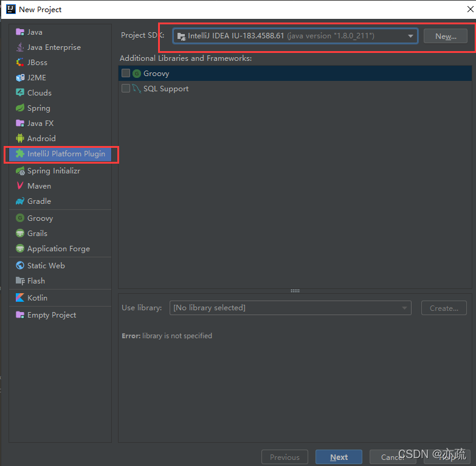Click the SQL Support dolphin icon

pyautogui.click(x=137, y=88)
